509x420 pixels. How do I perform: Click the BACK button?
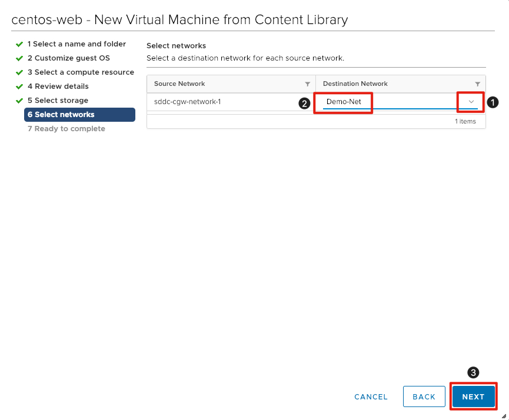(424, 396)
